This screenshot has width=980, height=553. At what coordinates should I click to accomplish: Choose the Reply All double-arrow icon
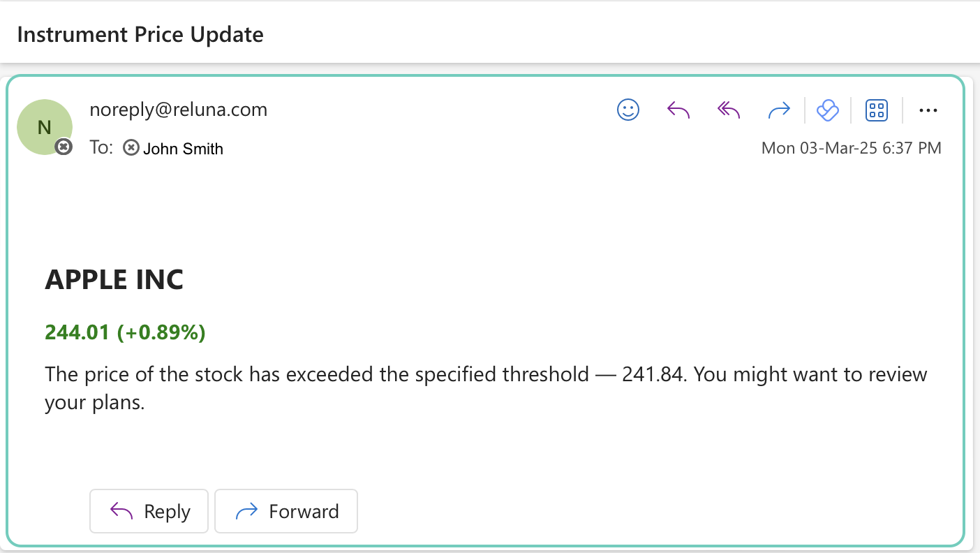tap(728, 110)
